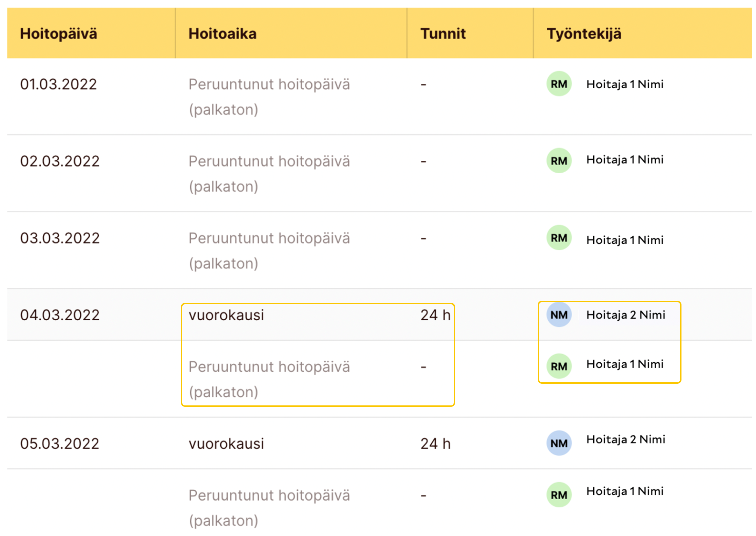Click the Tunnit column header
The image size is (756, 536).
pos(443,34)
